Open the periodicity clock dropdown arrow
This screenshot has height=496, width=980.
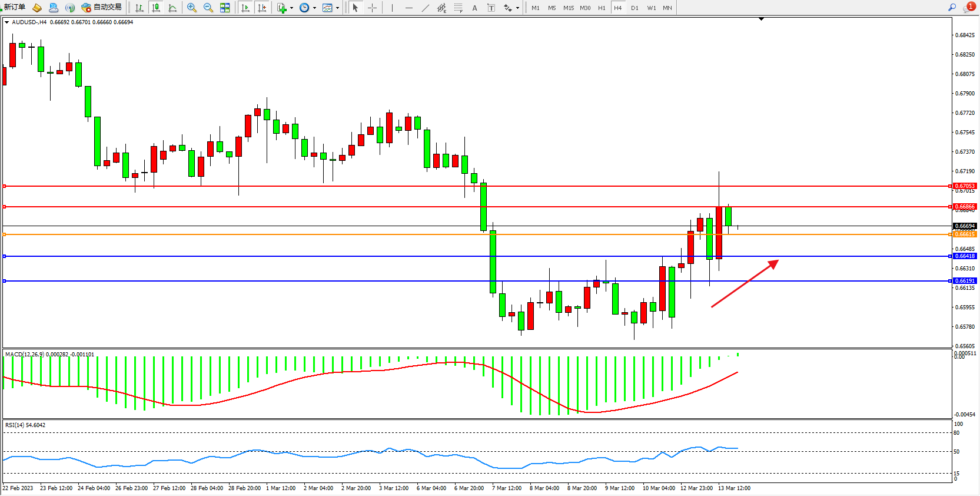coord(314,8)
